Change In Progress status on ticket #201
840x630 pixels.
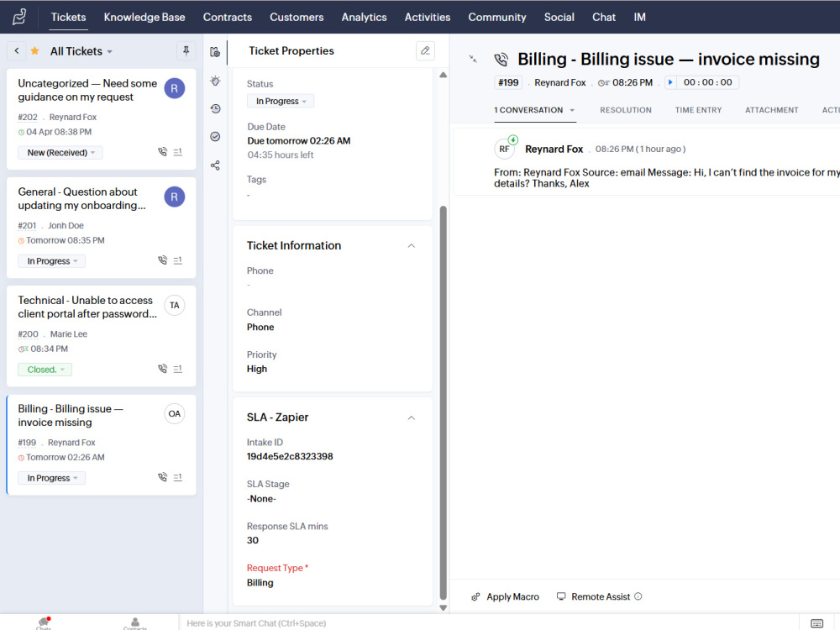[x=52, y=261]
